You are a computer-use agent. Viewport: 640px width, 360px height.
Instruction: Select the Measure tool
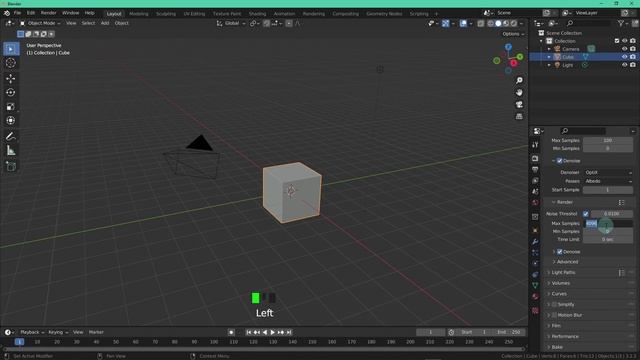coord(11,151)
